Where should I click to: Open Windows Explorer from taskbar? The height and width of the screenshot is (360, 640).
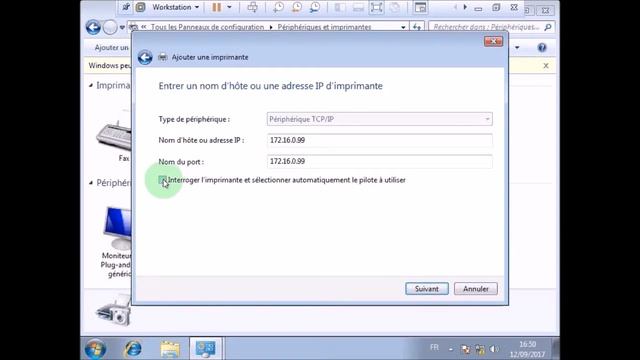pyautogui.click(x=170, y=349)
